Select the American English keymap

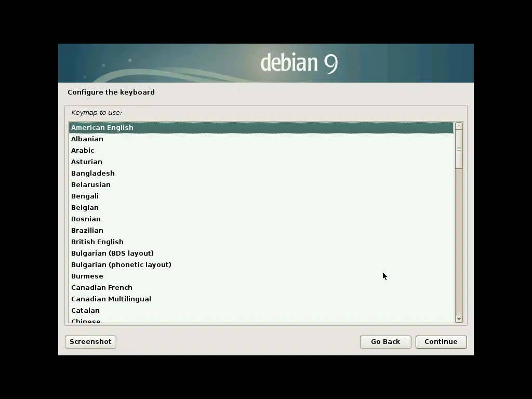point(261,128)
